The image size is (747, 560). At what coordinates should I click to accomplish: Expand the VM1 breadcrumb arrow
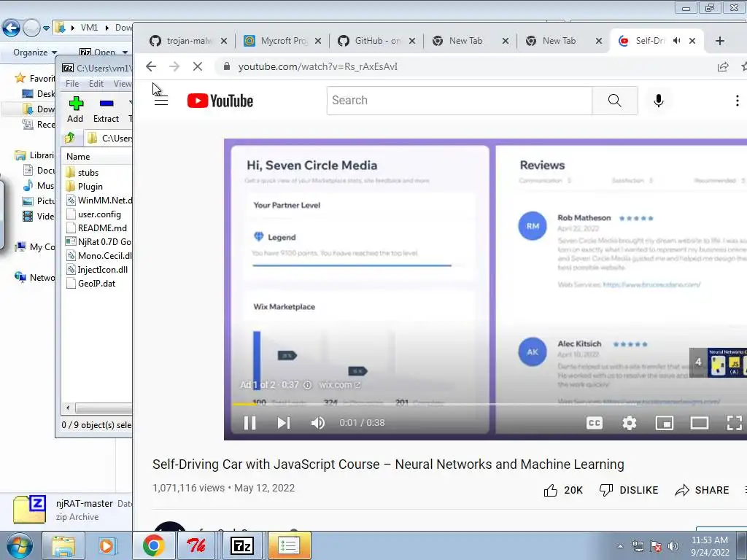coord(107,28)
